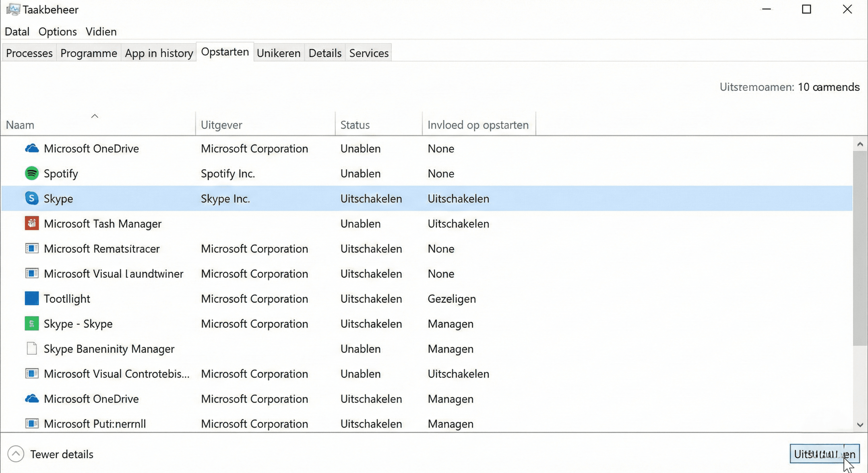Screen dimensions: 868x473
Task: Click the Spotify startup item icon
Action: 31,173
